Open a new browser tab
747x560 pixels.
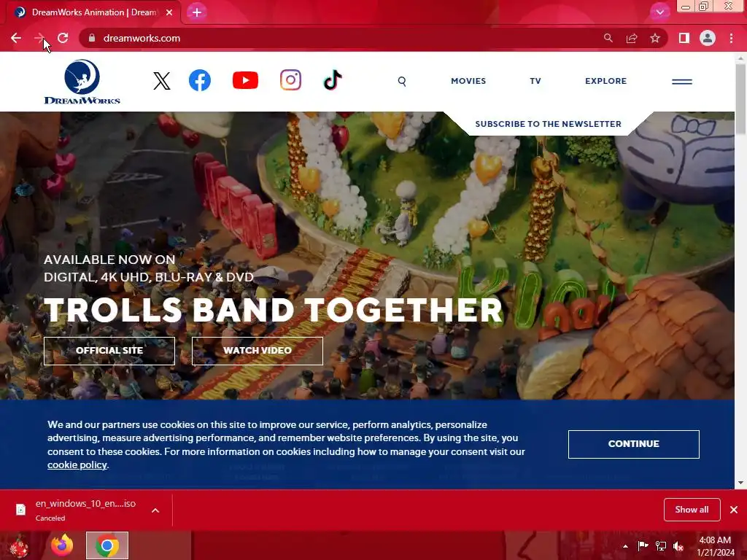coord(197,12)
